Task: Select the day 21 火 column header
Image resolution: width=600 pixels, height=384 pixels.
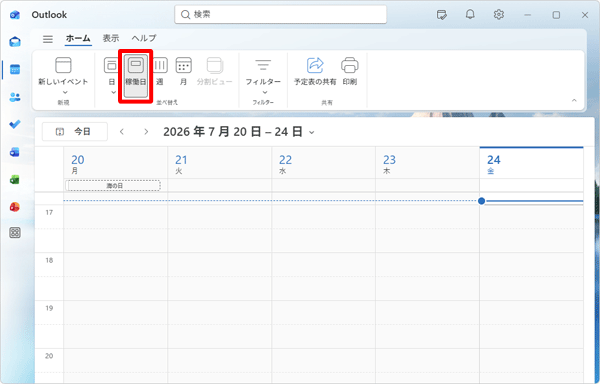Action: click(220, 164)
